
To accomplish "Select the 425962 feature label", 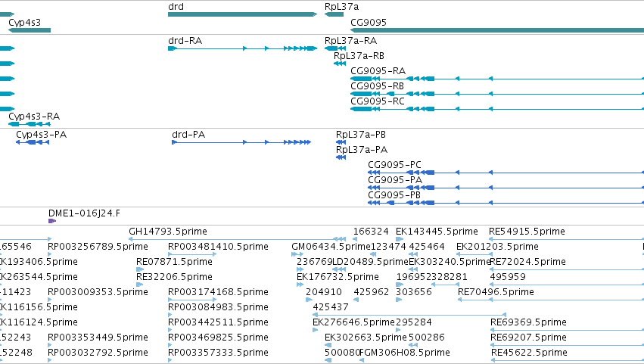I will (372, 293).
